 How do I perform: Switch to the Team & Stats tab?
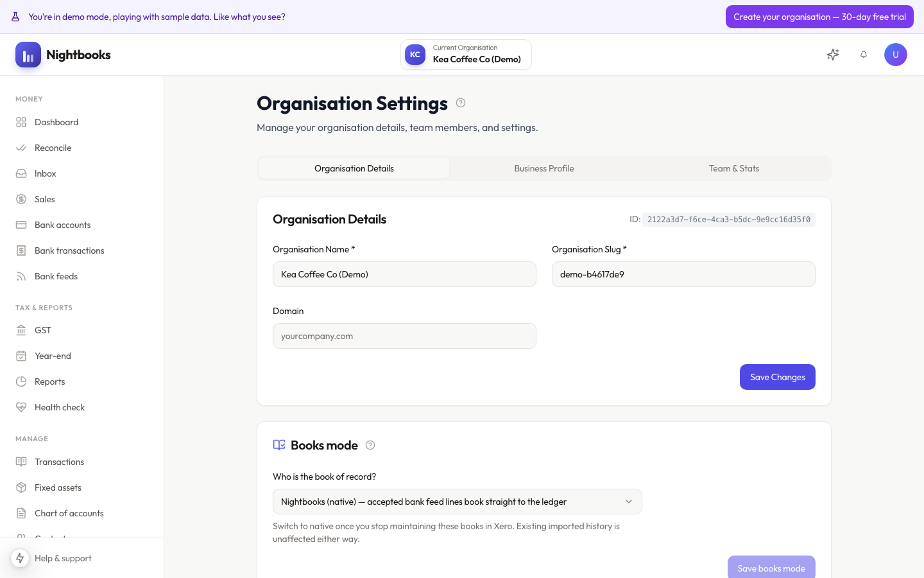[734, 168]
